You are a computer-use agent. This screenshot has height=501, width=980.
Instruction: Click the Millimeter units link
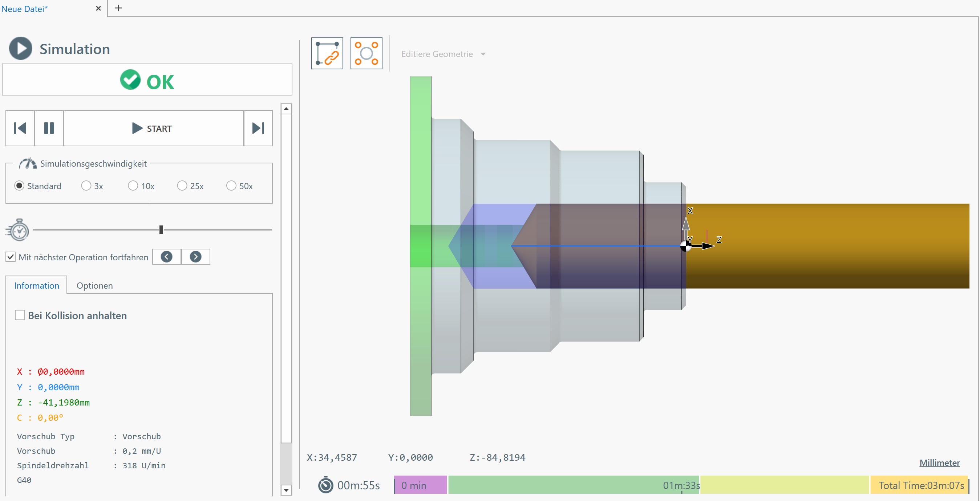(x=939, y=463)
